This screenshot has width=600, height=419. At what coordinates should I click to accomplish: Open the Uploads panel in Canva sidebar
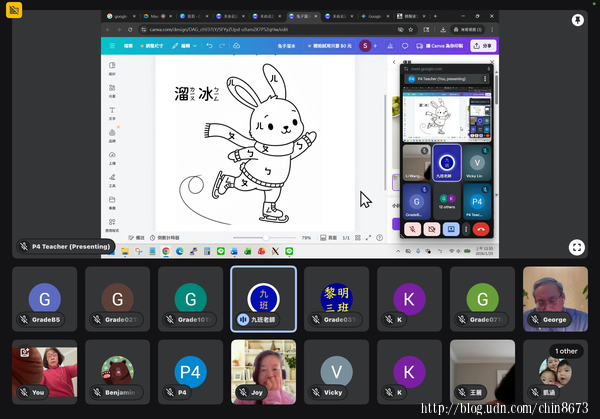pyautogui.click(x=112, y=159)
